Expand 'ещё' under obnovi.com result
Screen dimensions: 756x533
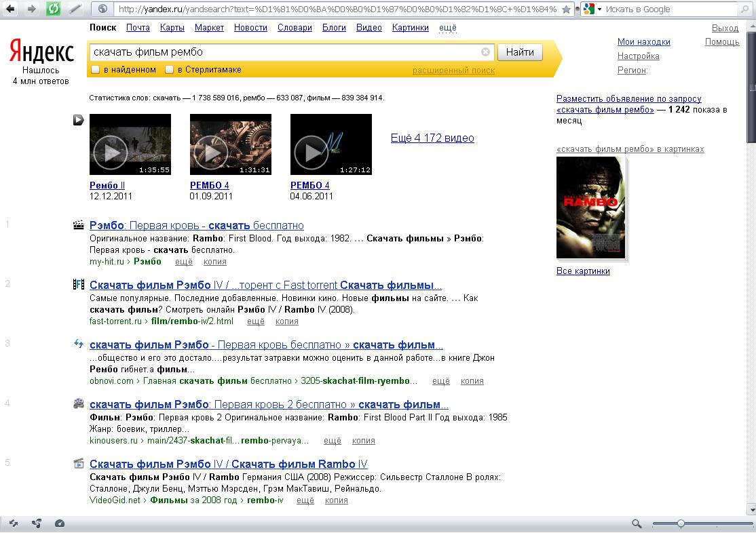pos(441,381)
